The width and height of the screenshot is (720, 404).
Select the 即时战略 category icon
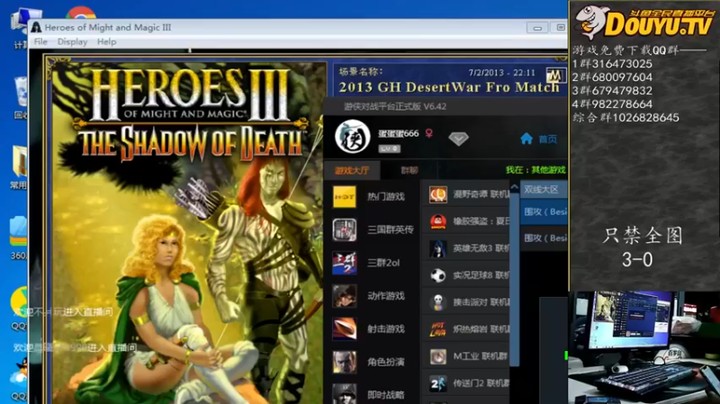click(x=344, y=394)
